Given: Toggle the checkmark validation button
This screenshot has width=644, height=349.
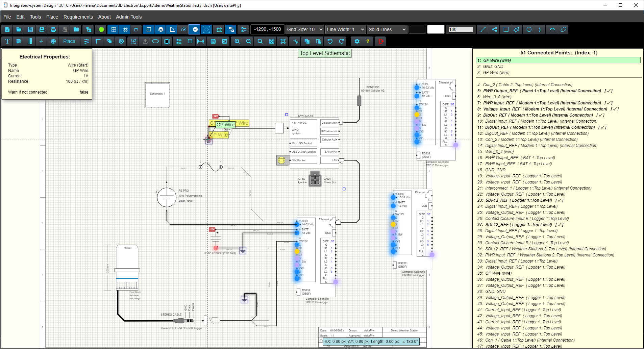Looking at the screenshot, I should pyautogui.click(x=195, y=29).
